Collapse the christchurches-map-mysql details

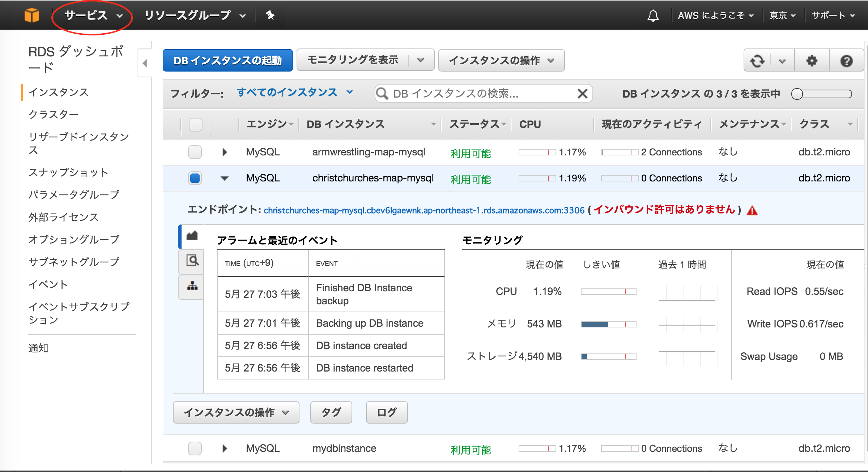click(224, 178)
